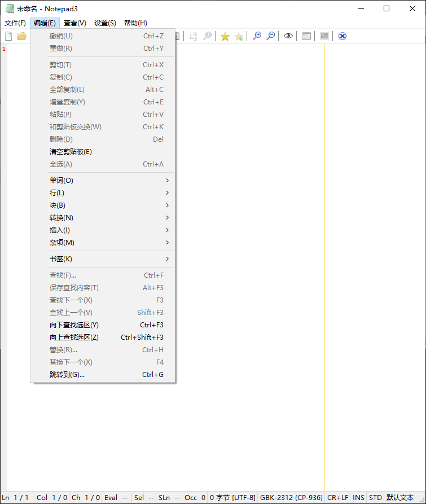The height and width of the screenshot is (504, 426).
Task: Expand the 杂项(M) submenu
Action: [103, 243]
